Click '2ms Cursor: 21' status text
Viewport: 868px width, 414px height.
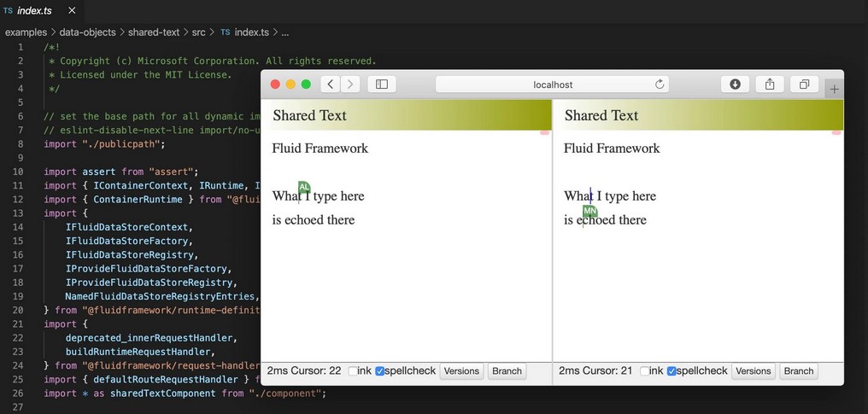click(595, 370)
